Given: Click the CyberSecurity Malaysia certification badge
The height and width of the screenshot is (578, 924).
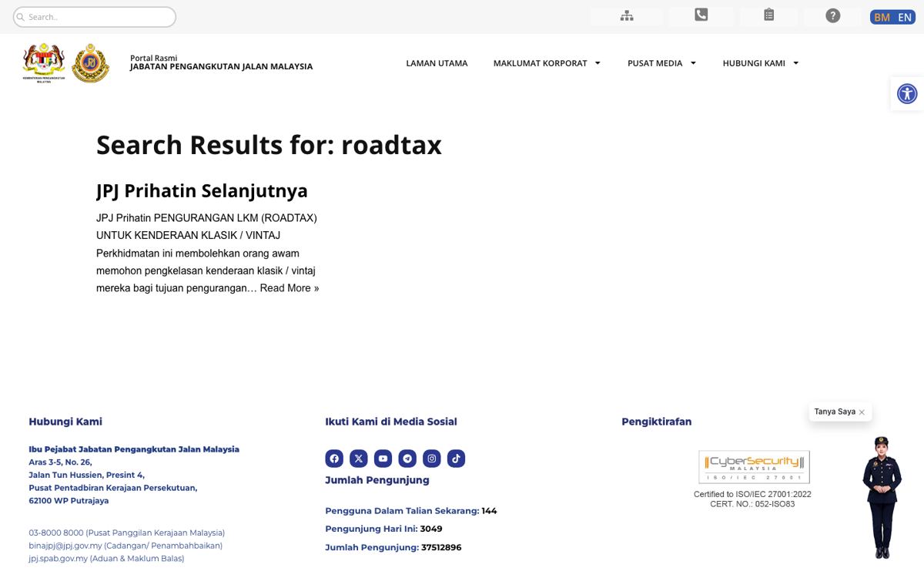Looking at the screenshot, I should pos(754,467).
